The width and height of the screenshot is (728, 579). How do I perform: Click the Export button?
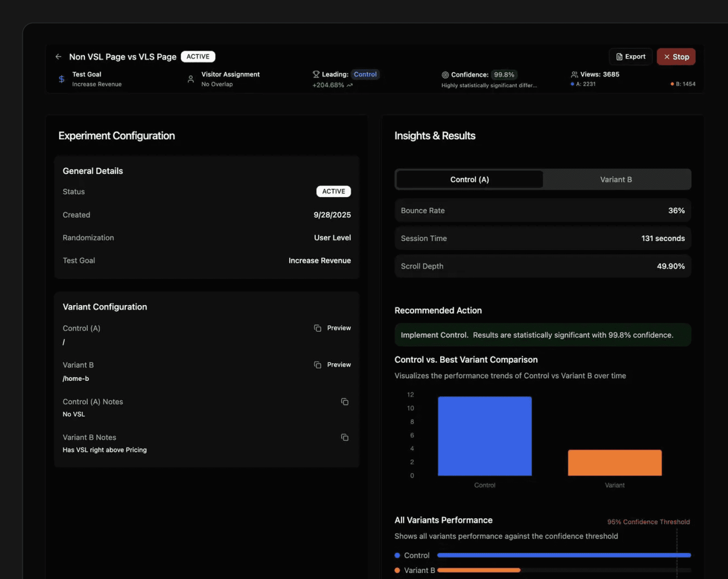630,57
